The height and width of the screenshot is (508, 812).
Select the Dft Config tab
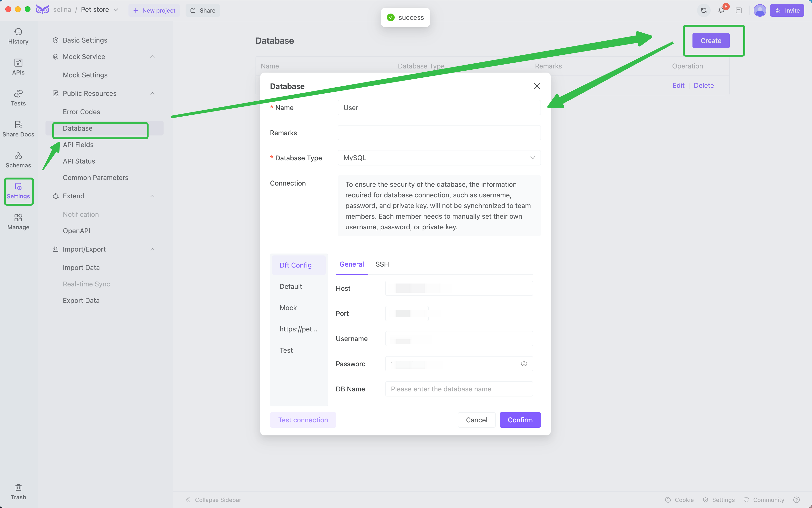[295, 265]
